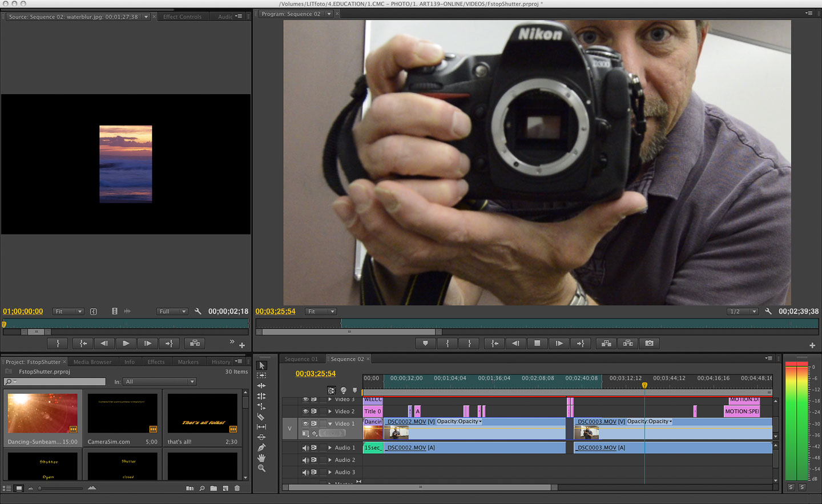The height and width of the screenshot is (504, 822).
Task: Solo the left audio meter channel
Action: point(791,487)
